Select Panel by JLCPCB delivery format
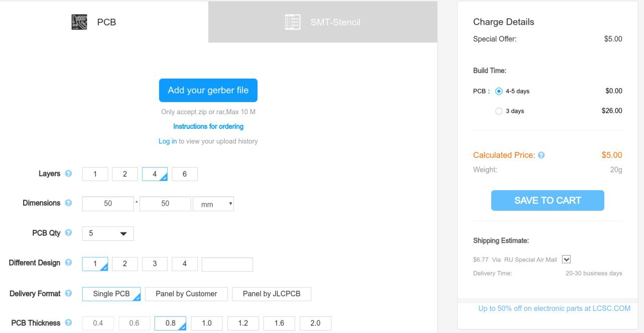 (x=272, y=294)
